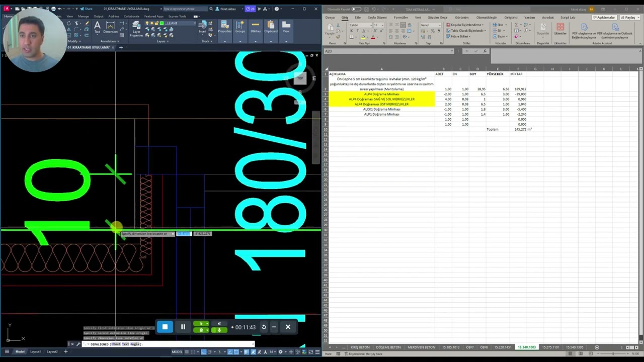This screenshot has width=644, height=362.
Task: Click the Excel save icon
Action: [365, 9]
